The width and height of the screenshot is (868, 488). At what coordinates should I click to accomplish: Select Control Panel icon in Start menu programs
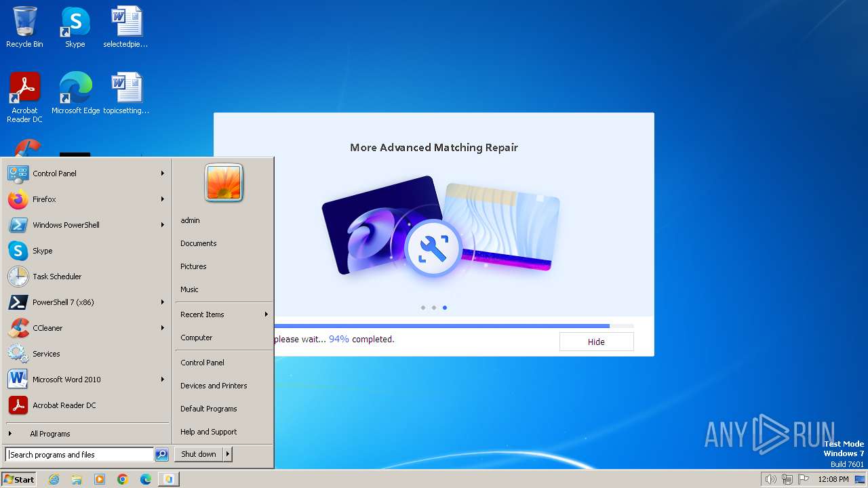click(18, 174)
